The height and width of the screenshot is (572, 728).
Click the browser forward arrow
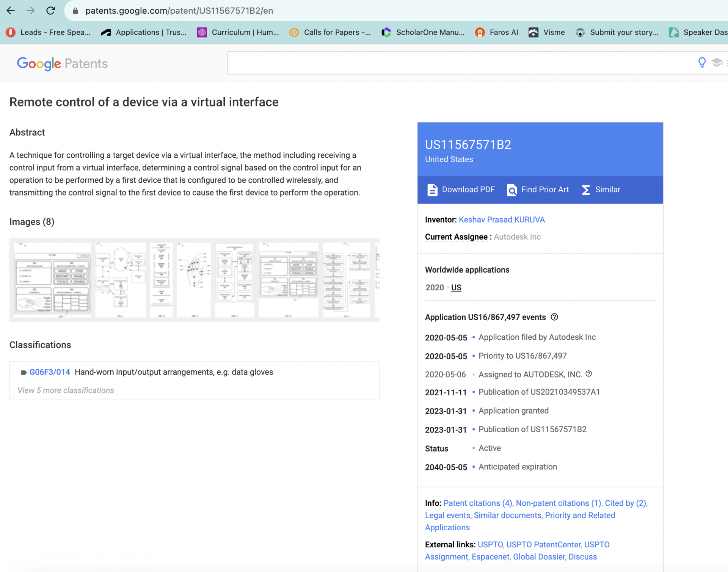[x=31, y=11]
